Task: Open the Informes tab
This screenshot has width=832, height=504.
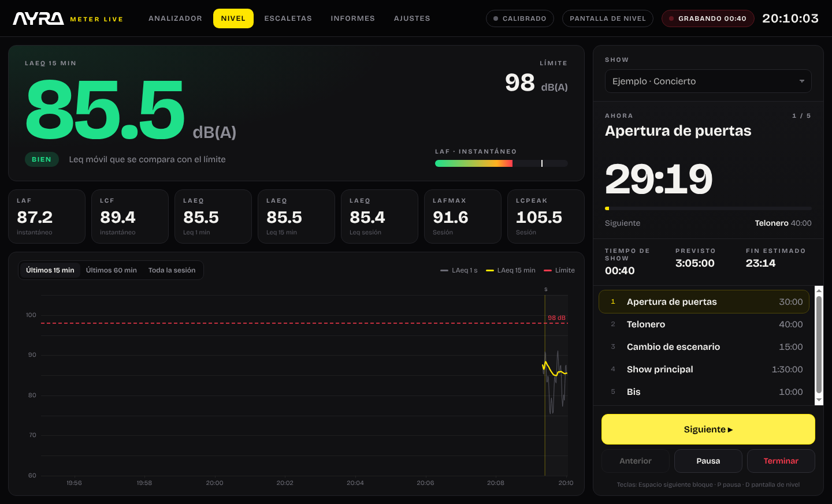Action: pyautogui.click(x=353, y=18)
